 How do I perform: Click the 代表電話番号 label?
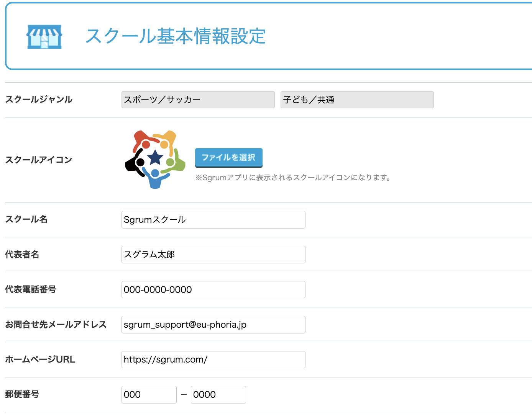coord(31,289)
